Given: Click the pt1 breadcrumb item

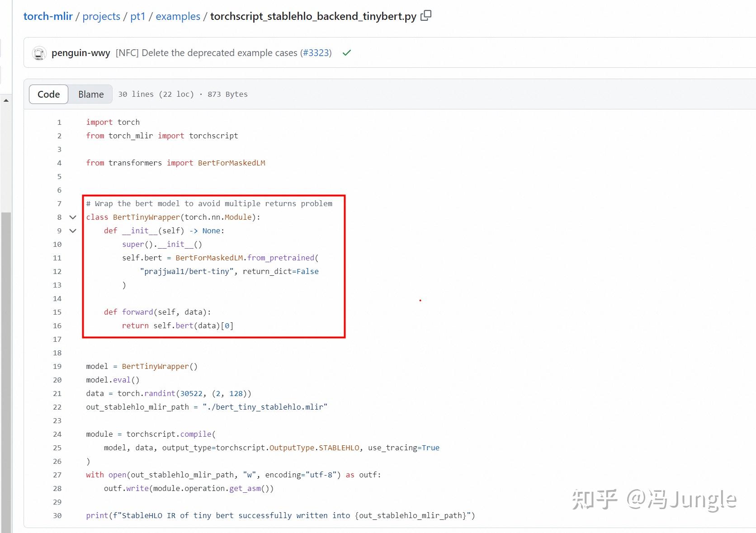Looking at the screenshot, I should (x=138, y=16).
